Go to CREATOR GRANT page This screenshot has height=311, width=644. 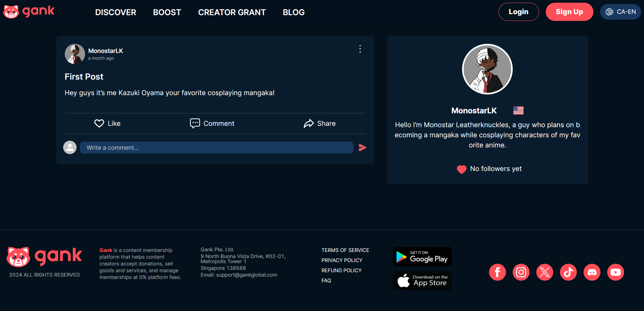[232, 12]
